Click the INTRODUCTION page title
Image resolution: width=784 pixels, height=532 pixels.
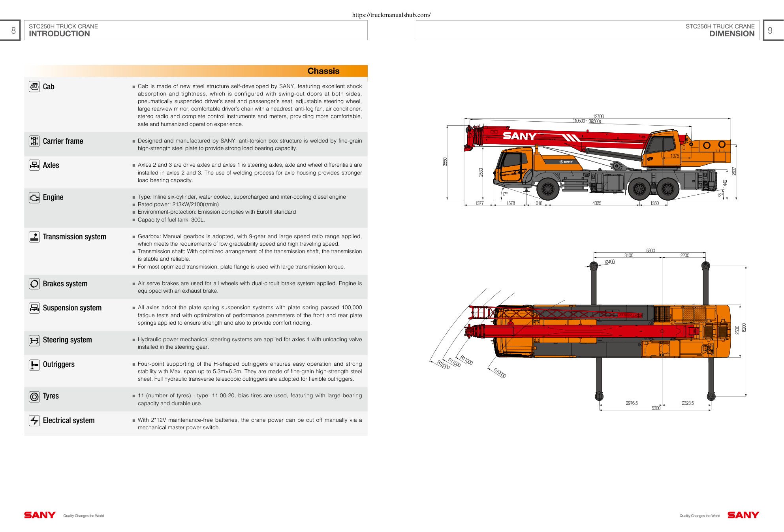(x=59, y=34)
